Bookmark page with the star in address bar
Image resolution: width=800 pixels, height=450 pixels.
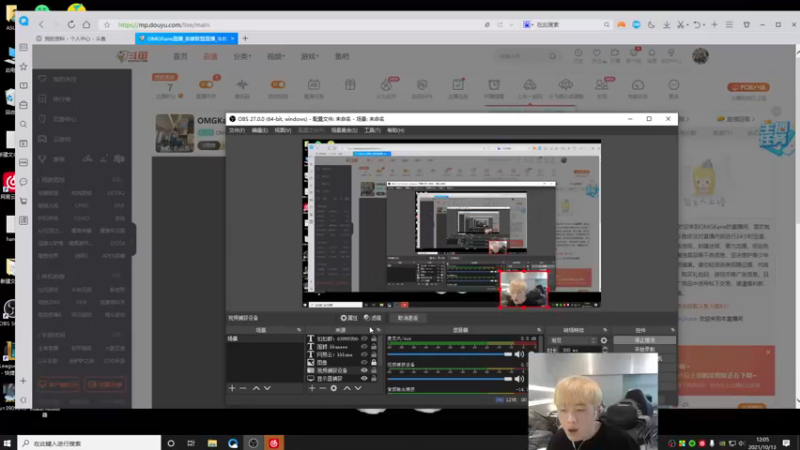point(107,24)
